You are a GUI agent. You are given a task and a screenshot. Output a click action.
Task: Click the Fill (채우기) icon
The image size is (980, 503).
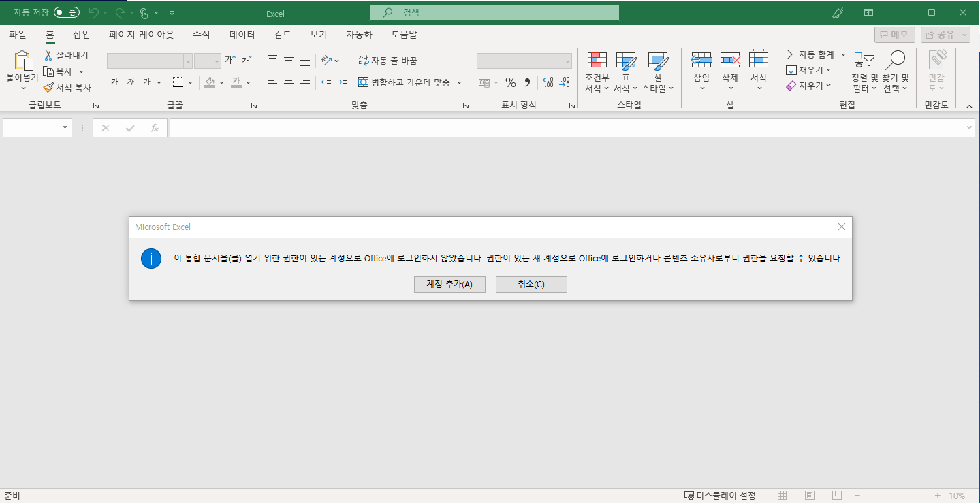(791, 70)
